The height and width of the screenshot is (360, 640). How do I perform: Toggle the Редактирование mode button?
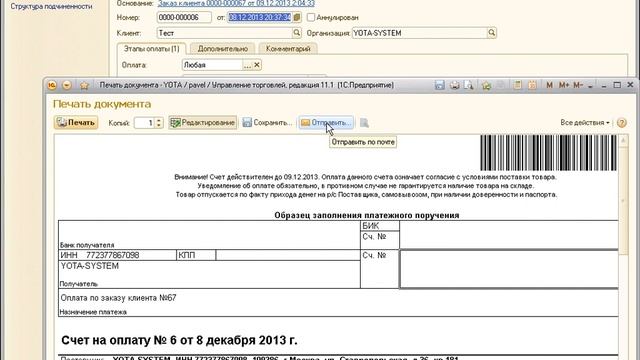[x=202, y=122]
